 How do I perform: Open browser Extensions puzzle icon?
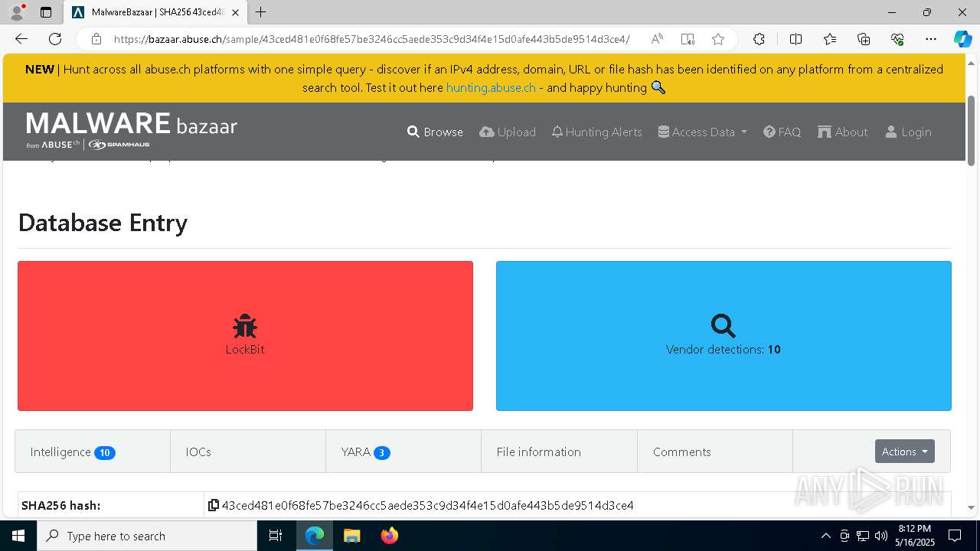pyautogui.click(x=759, y=39)
